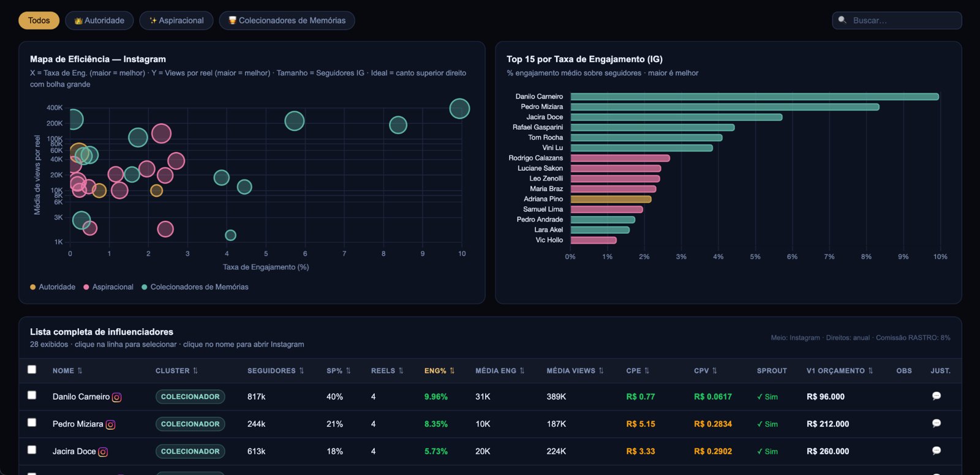The width and height of the screenshot is (980, 475).
Task: Click Lara Akel label in bar chart
Action: pyautogui.click(x=548, y=230)
